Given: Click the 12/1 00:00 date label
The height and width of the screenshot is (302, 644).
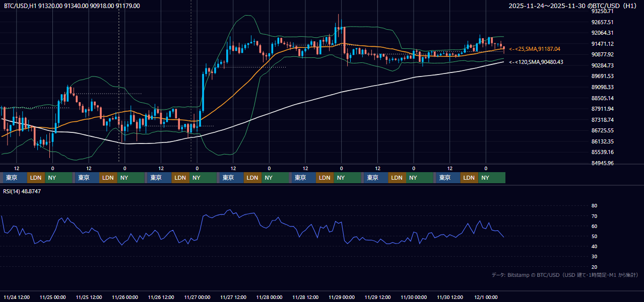Looking at the screenshot, I should [x=485, y=297].
